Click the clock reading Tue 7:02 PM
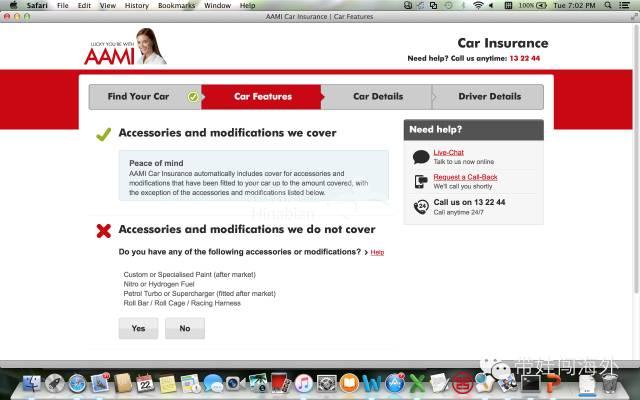The height and width of the screenshot is (400, 640). (x=574, y=5)
